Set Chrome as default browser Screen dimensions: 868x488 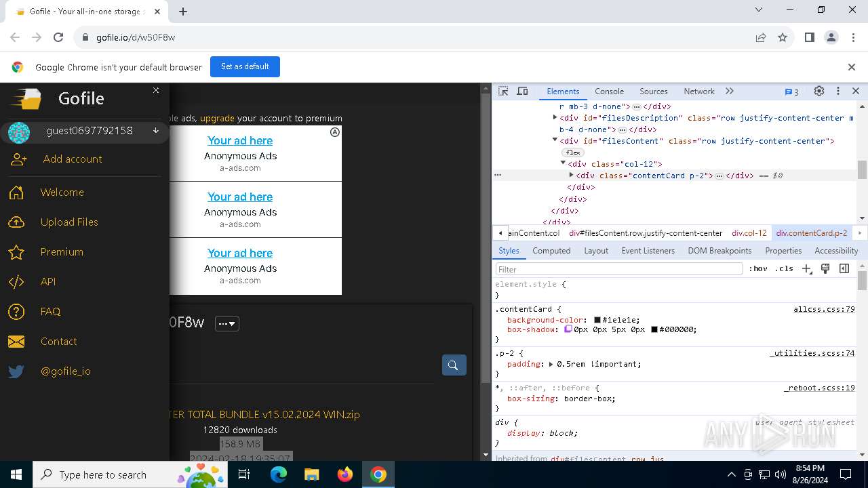click(245, 66)
